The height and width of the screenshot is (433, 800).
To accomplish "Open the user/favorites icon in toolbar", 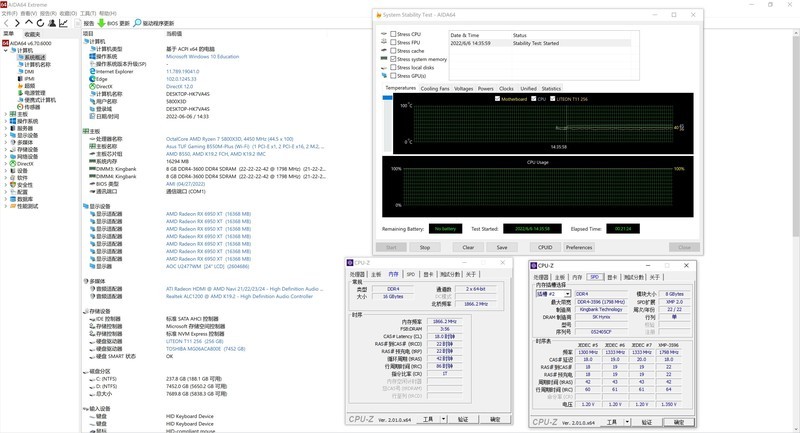I will (x=51, y=22).
